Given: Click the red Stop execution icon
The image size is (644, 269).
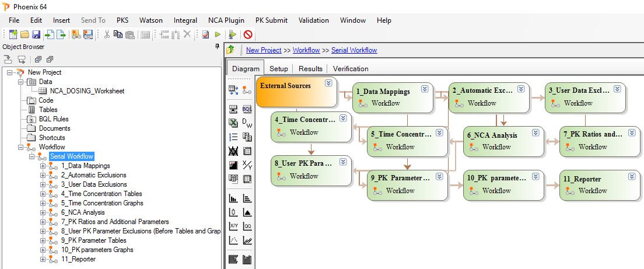Looking at the screenshot, I should click(x=248, y=34).
